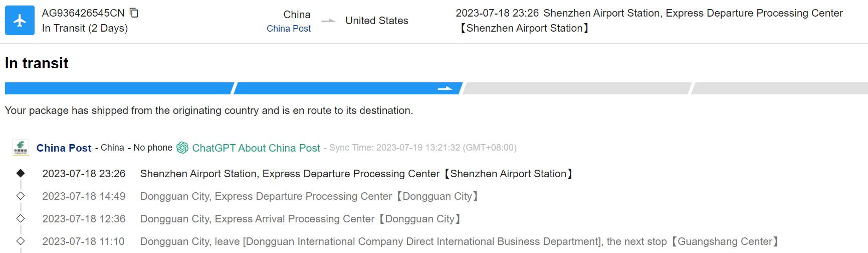Click the third gray progress bar segment
Viewport: 868px width, 253px height.
(x=576, y=88)
